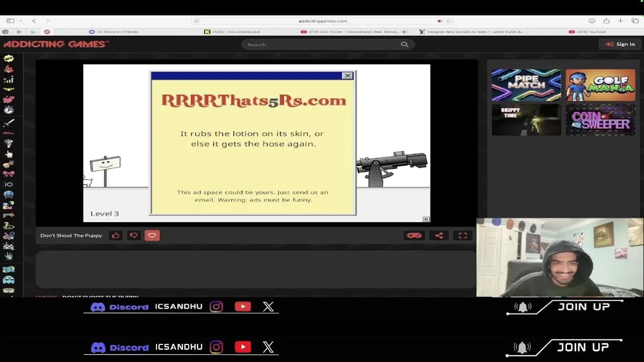Dislike the game with thumbs down
The width and height of the screenshot is (644, 362).
134,235
